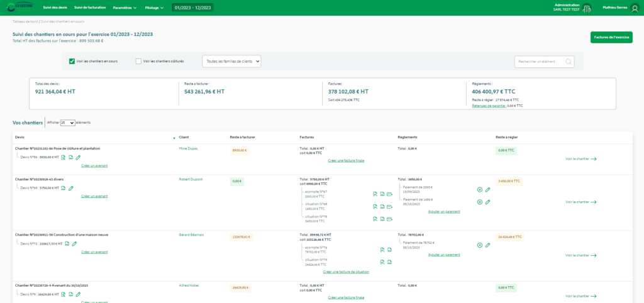View document icon for acompte N°67
Image resolution: width=644 pixels, height=303 pixels.
tap(375, 194)
